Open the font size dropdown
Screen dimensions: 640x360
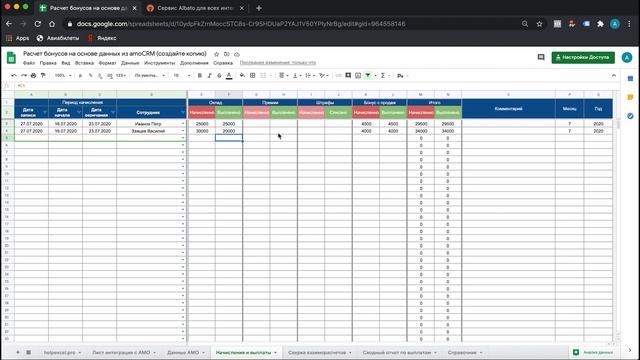coord(182,76)
